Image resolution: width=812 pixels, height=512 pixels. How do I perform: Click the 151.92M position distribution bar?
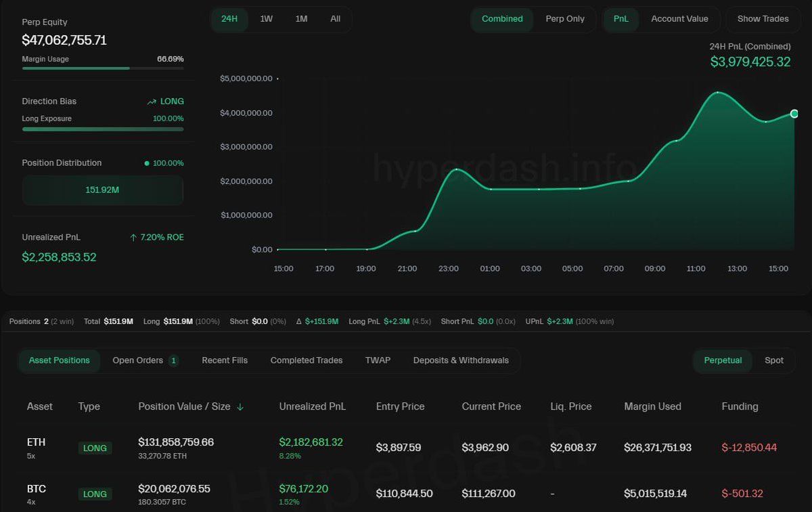pos(102,190)
